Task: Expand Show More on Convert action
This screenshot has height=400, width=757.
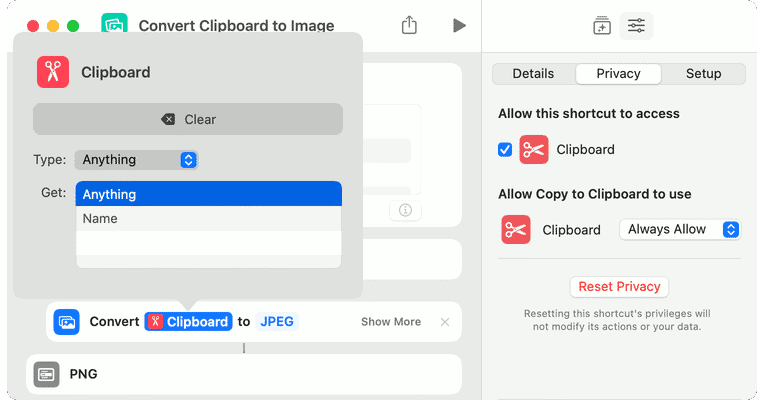Action: pyautogui.click(x=391, y=322)
